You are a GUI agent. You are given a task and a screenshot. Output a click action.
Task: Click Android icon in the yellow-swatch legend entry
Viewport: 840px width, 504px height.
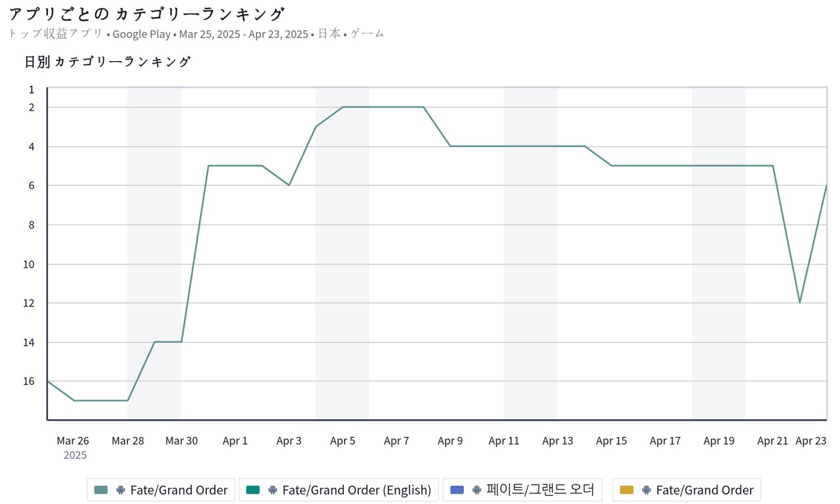click(646, 490)
